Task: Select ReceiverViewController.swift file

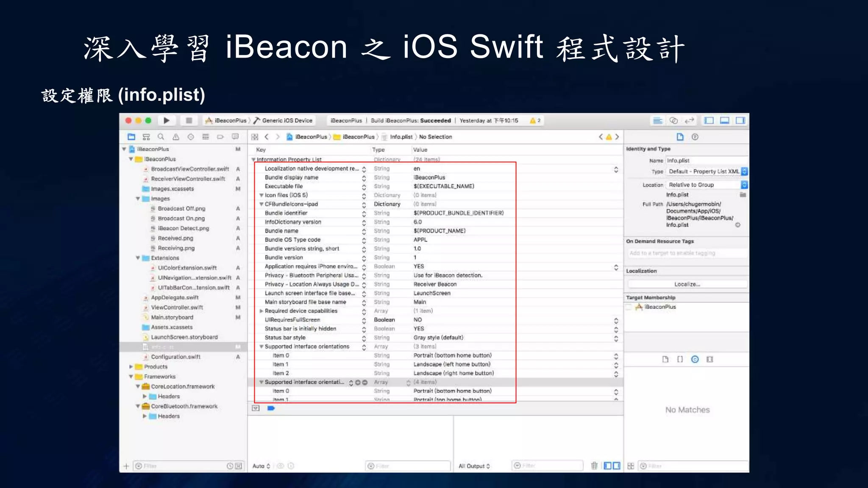Action: [188, 179]
